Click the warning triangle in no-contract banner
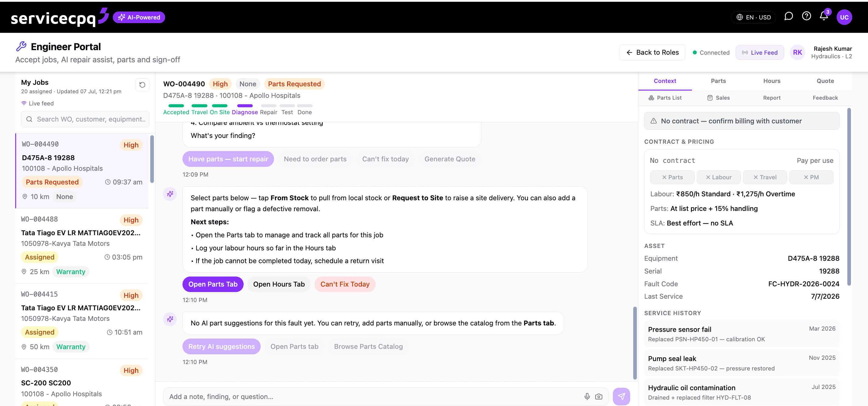The image size is (868, 406). tap(653, 121)
